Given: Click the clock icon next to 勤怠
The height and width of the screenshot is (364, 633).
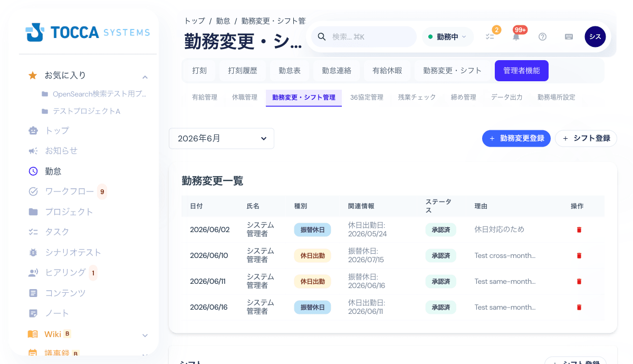Looking at the screenshot, I should [33, 171].
